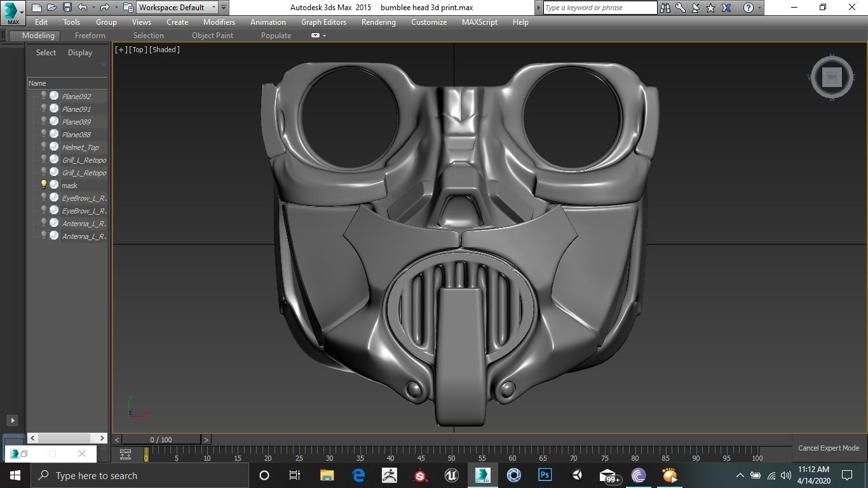This screenshot has height=488, width=868.
Task: Hide the mask object via its lightbulb
Action: 44,185
